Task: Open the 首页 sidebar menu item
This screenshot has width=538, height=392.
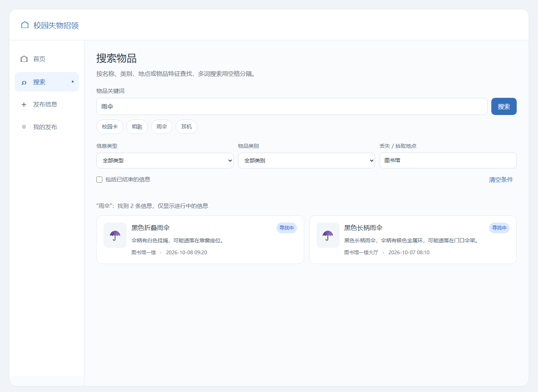Action: pos(47,59)
